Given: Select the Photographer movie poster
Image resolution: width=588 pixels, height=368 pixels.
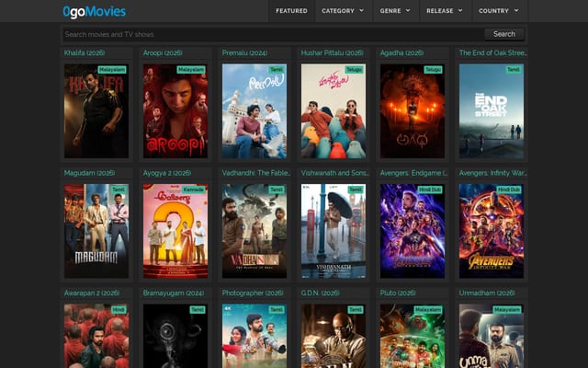Looking at the screenshot, I should tap(254, 336).
